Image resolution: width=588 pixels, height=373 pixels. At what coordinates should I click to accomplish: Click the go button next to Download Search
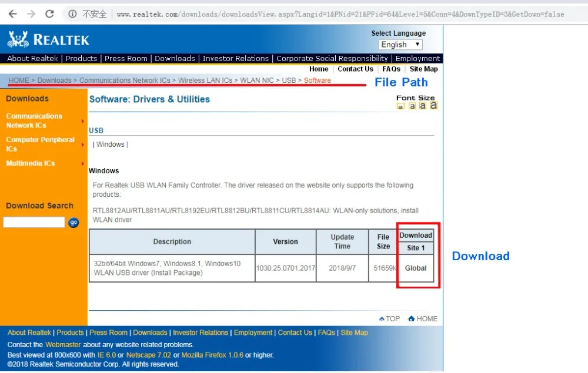[73, 223]
